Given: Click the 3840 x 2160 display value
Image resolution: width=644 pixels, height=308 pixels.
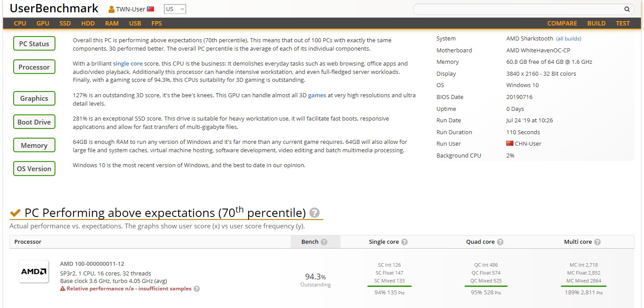Looking at the screenshot, I should 541,73.
